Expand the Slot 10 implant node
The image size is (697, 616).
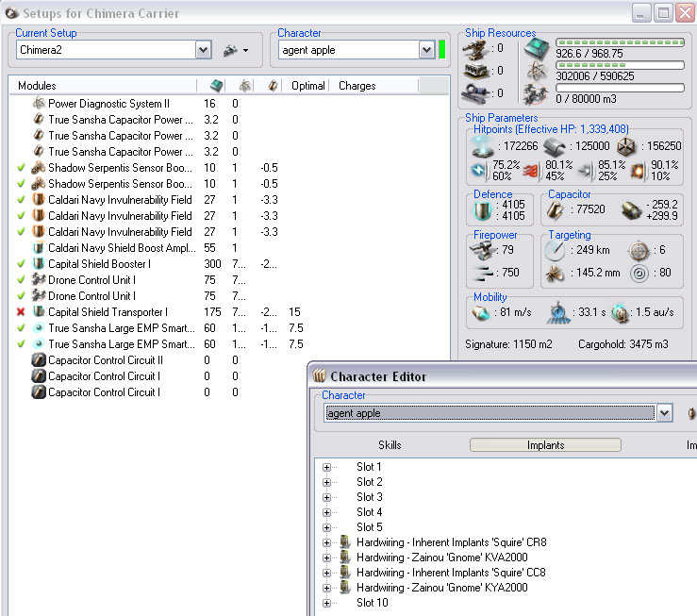pos(326,603)
